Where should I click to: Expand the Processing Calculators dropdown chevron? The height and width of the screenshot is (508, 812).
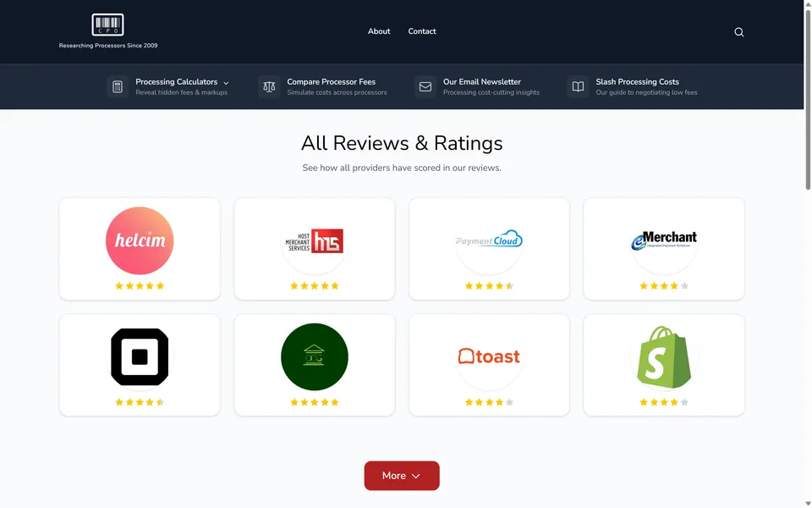pyautogui.click(x=226, y=83)
